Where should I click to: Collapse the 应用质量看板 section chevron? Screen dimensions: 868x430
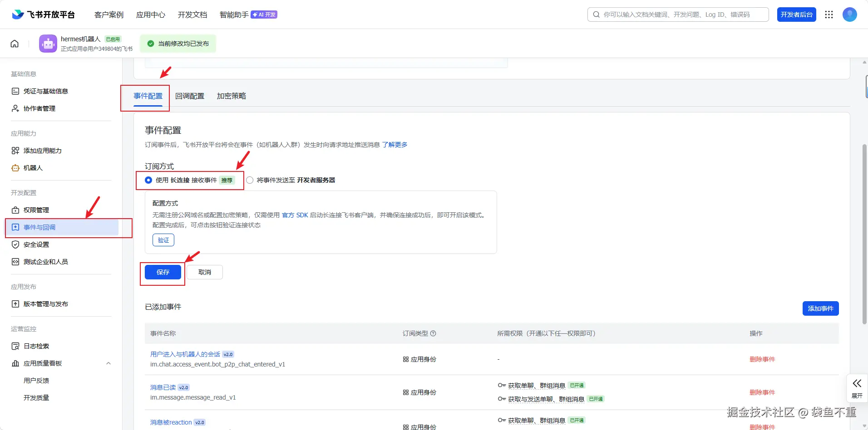click(x=108, y=363)
